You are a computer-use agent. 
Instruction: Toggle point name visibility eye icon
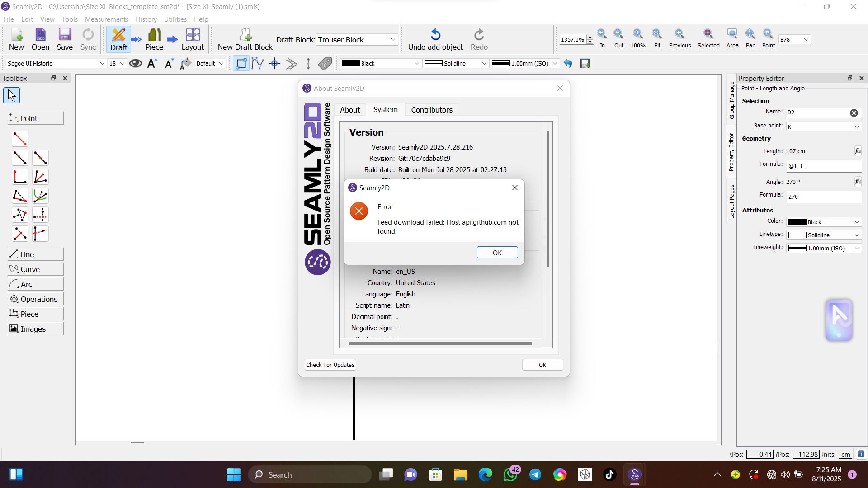135,63
